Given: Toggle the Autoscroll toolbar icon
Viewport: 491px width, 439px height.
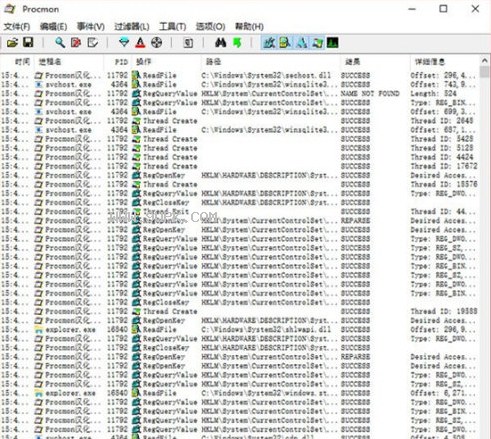Looking at the screenshot, I should [76, 43].
